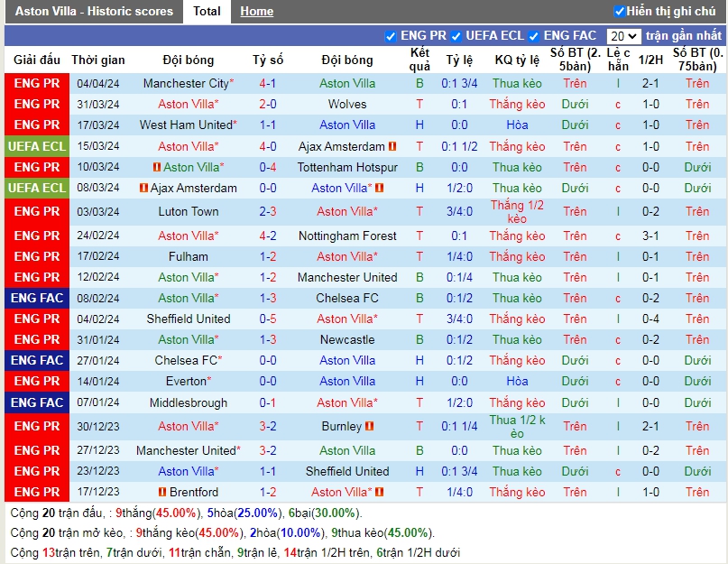Select the Total tab
728x564 pixels.
coord(207,12)
